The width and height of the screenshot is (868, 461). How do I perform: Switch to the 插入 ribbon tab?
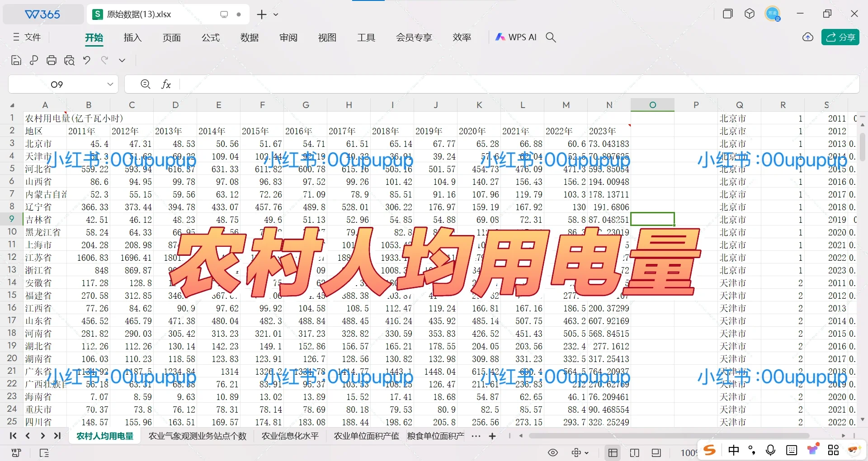pyautogui.click(x=133, y=38)
